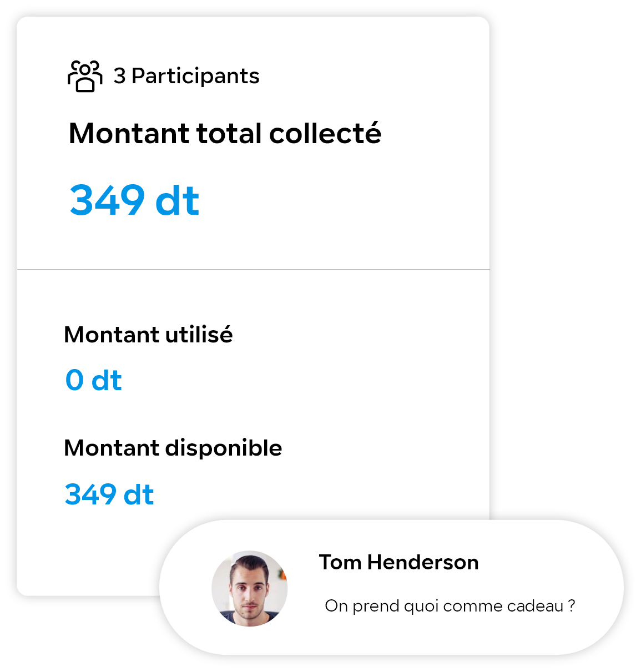Click the word 'cadeau' in Tom's message

(535, 606)
